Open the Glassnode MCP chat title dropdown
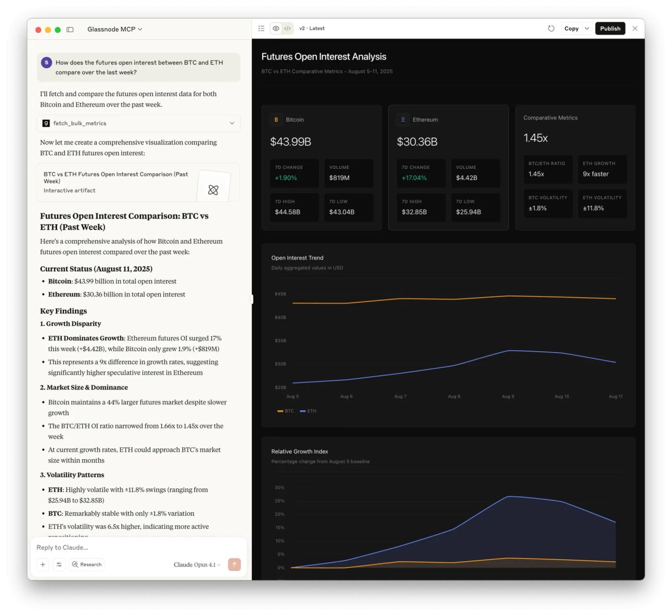The width and height of the screenshot is (672, 616). pos(115,29)
